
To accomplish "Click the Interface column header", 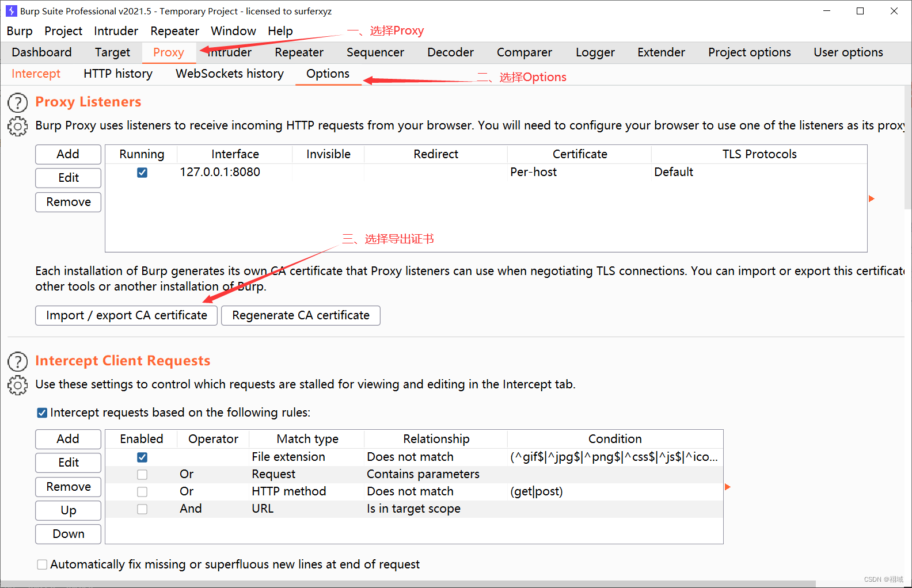I will [x=235, y=154].
